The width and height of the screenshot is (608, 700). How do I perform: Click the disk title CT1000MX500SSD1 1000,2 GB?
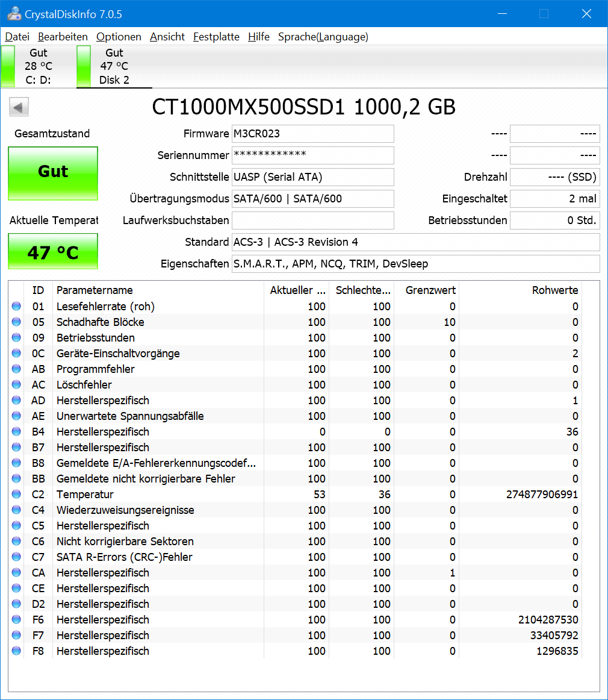304,107
